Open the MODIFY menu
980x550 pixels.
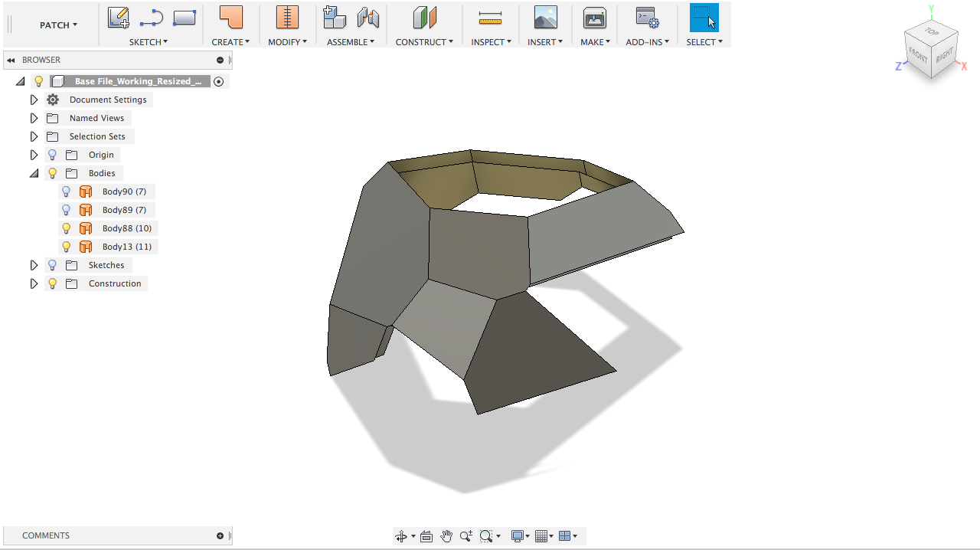click(x=287, y=42)
